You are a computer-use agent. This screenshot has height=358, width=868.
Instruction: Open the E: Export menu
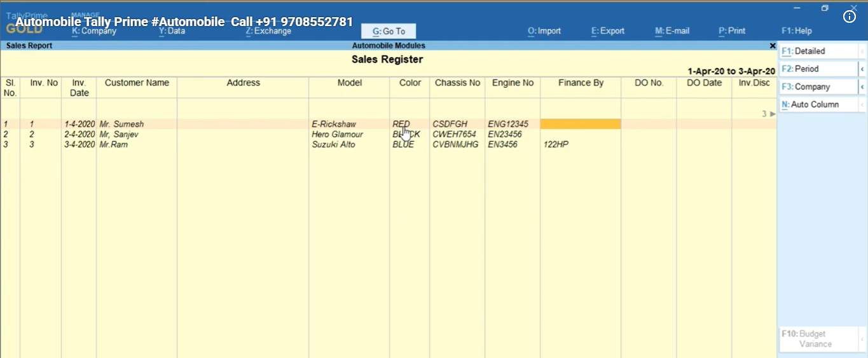pyautogui.click(x=608, y=31)
